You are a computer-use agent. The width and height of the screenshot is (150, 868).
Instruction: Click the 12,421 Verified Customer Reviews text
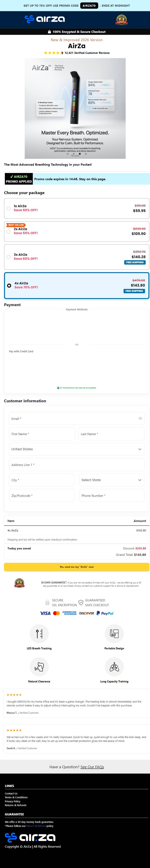tap(87, 53)
